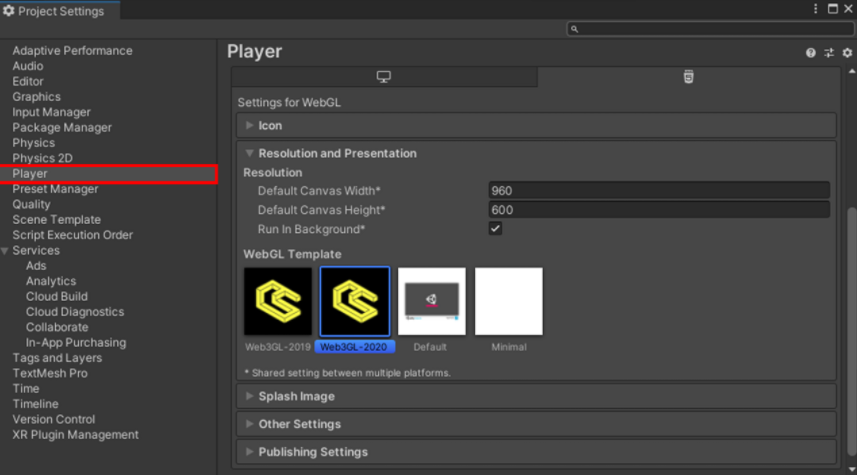Viewport: 857px width, 475px height.
Task: Open Script Execution Order settings
Action: point(72,235)
